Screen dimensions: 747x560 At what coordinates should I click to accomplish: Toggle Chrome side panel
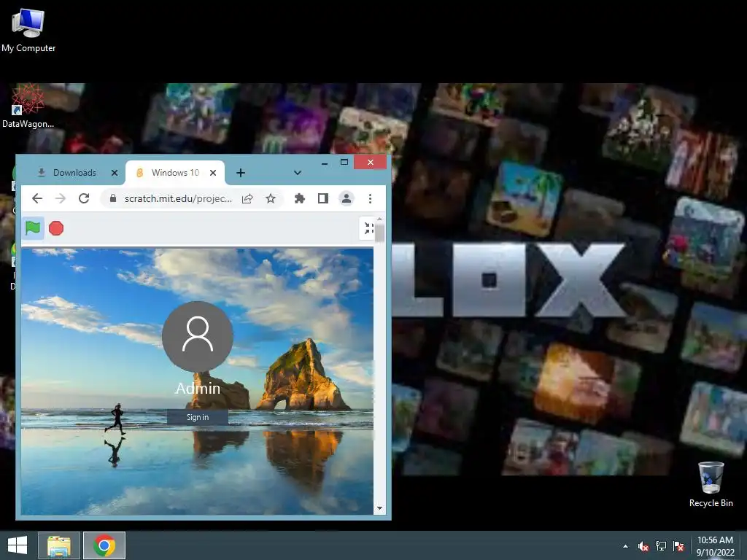click(323, 198)
